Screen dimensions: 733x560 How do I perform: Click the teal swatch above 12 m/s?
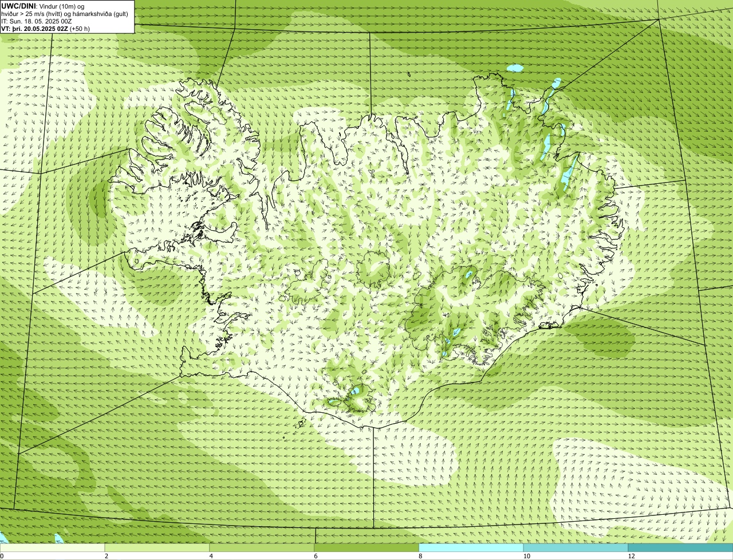click(680, 548)
